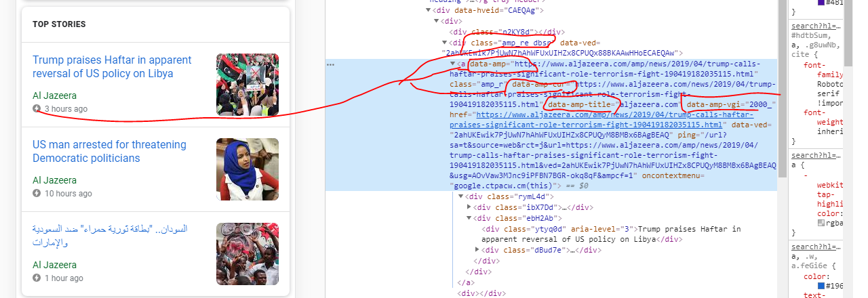Click the three-dots icon left of the selected DOM row
The image size is (868, 298).
[x=330, y=64]
